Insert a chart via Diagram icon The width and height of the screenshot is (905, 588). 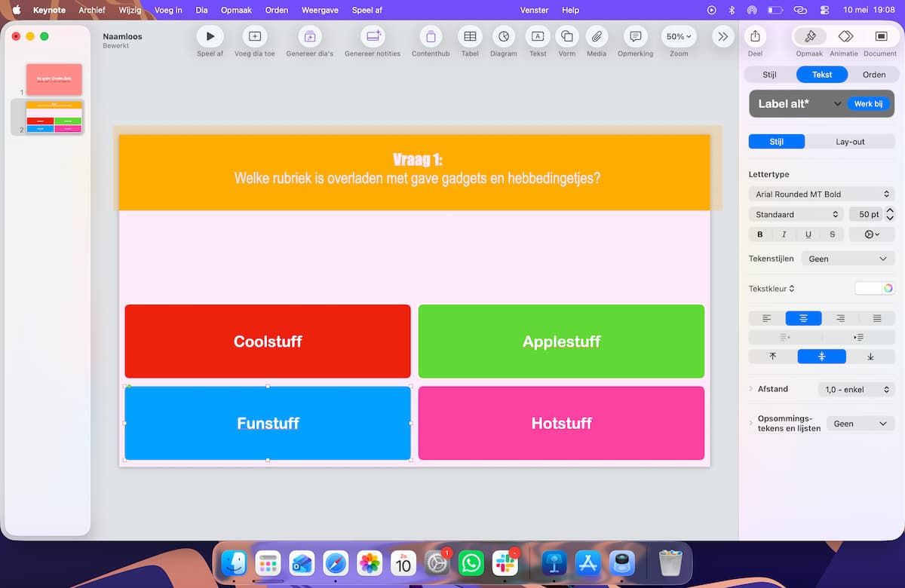pyautogui.click(x=503, y=36)
